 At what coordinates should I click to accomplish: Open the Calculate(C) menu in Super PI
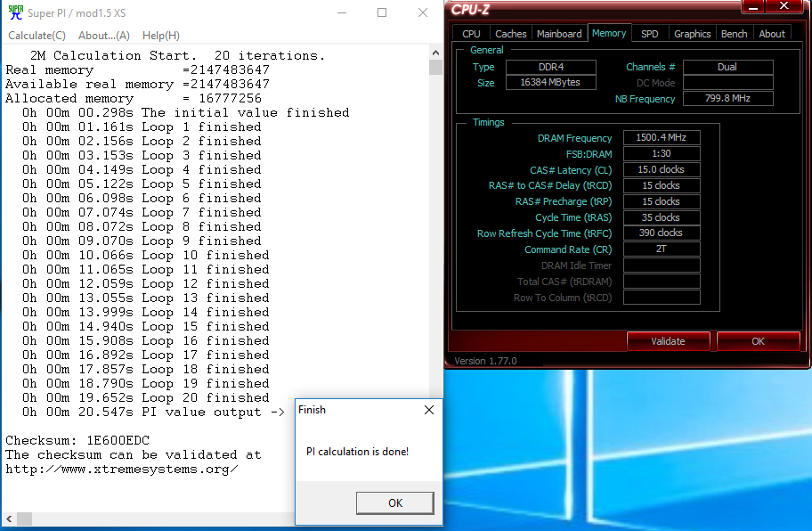(x=37, y=36)
